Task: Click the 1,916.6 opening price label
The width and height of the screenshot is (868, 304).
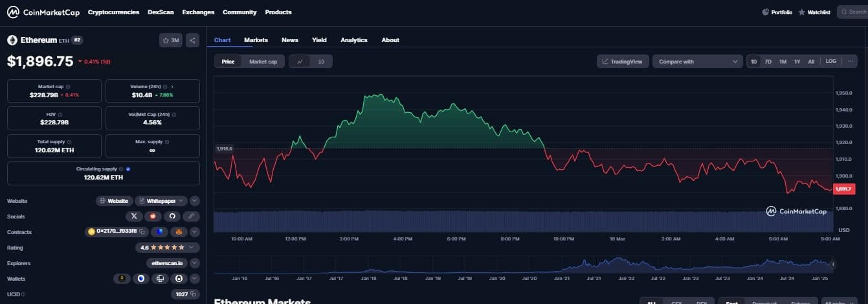Action: point(224,148)
